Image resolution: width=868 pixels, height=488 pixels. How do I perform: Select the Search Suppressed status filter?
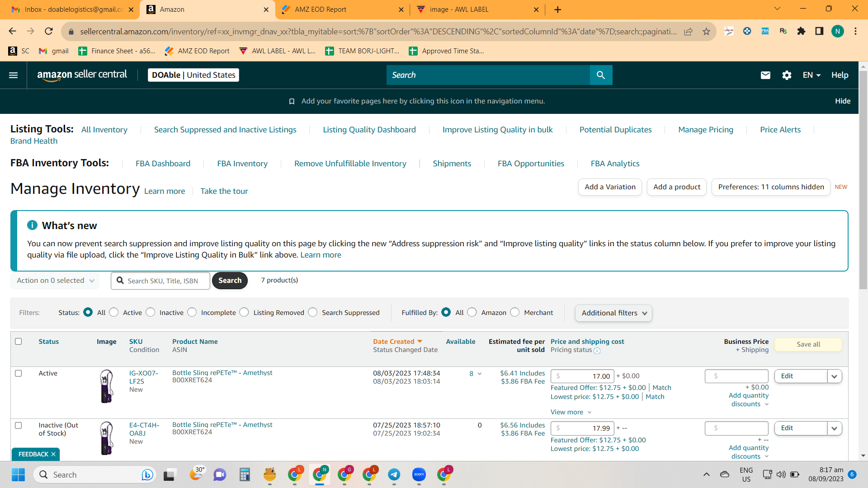[313, 312]
